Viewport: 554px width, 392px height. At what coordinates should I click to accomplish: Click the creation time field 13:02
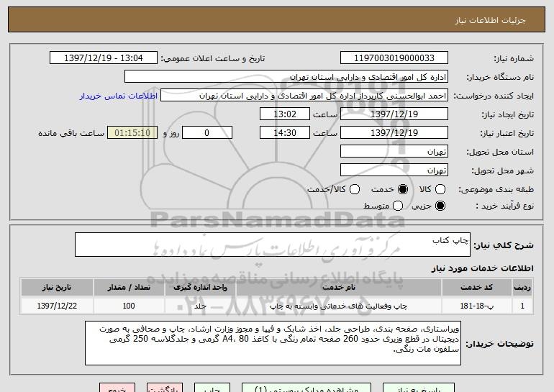click(285, 114)
